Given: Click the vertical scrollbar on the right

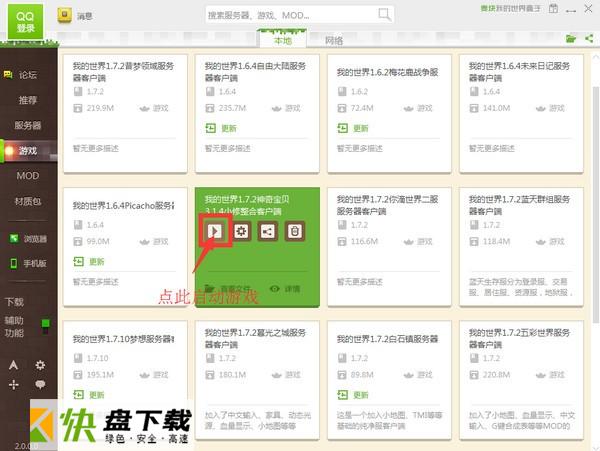Looking at the screenshot, I should (x=595, y=205).
